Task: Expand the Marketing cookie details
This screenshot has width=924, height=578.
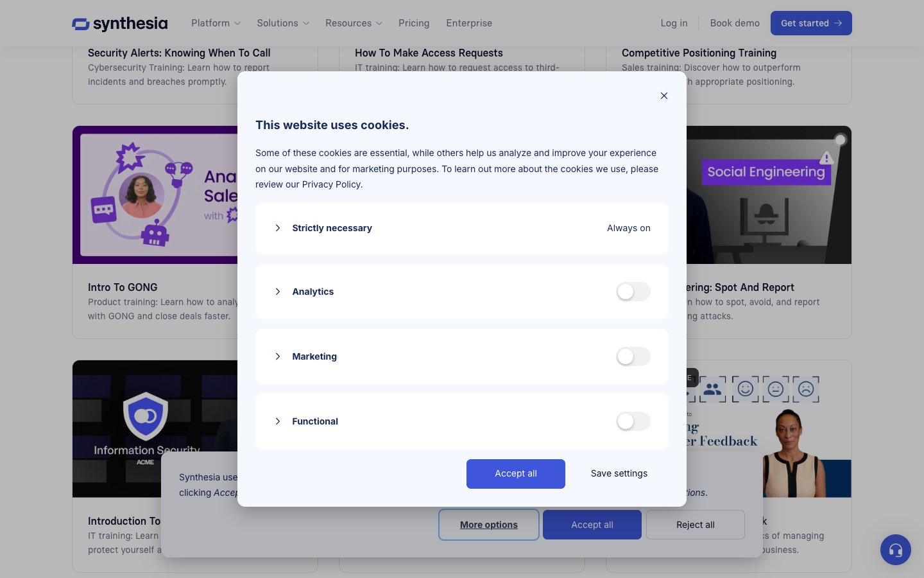Action: pos(278,356)
